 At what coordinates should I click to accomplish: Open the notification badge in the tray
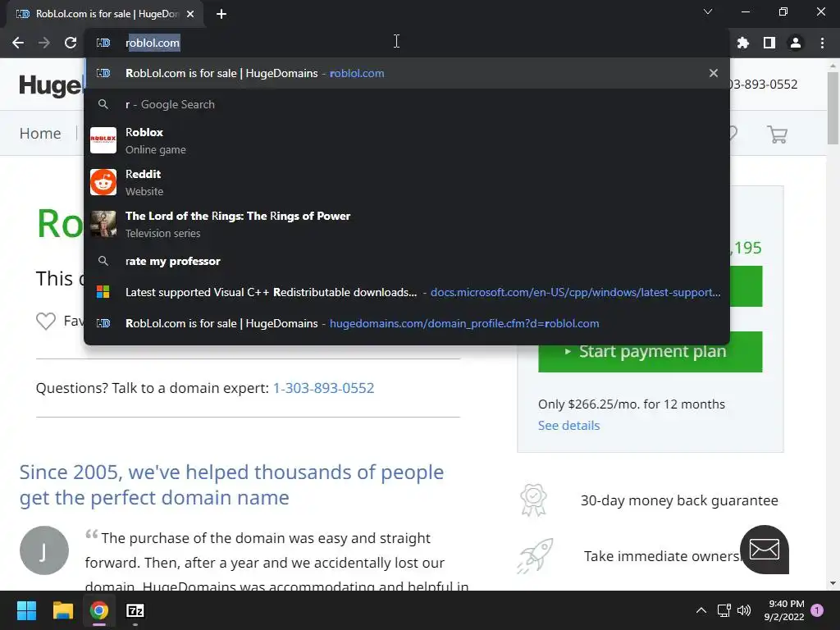click(817, 610)
